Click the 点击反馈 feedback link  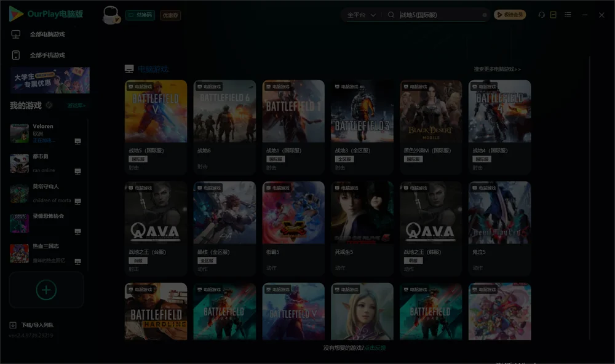375,347
